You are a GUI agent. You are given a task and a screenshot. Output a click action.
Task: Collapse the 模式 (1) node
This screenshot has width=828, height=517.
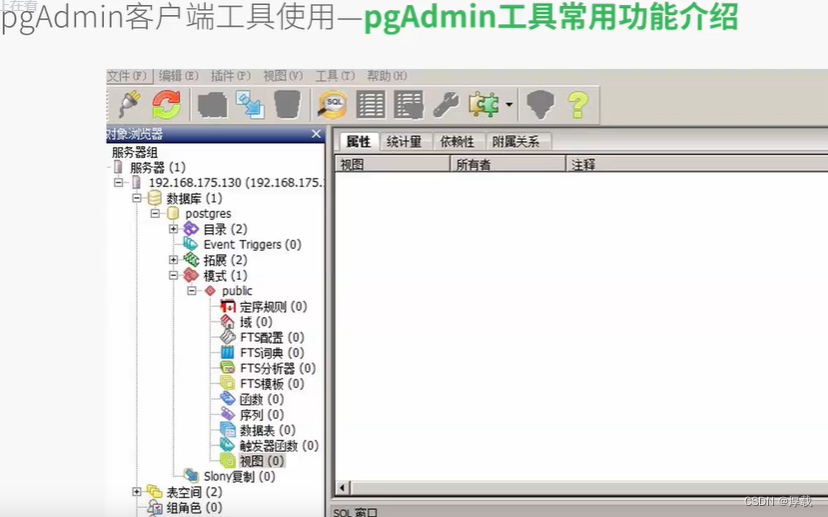coord(173,275)
